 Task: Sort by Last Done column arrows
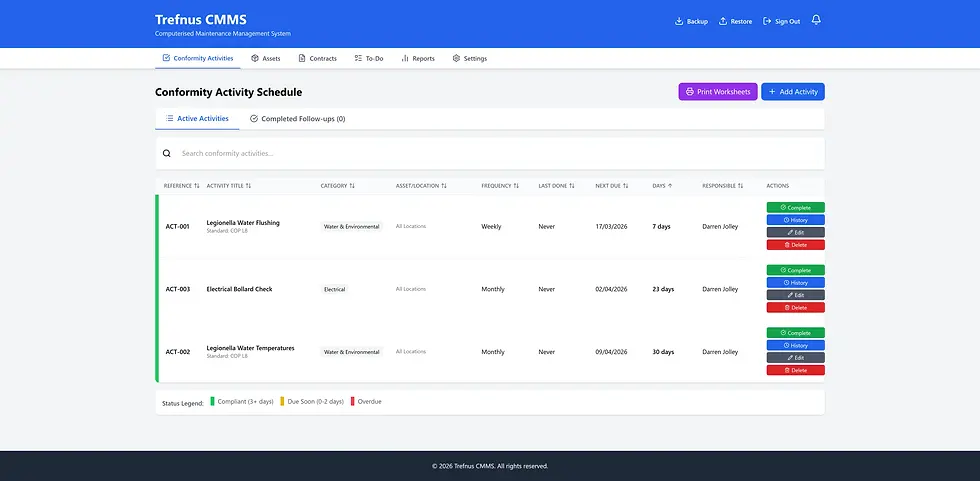pos(572,186)
